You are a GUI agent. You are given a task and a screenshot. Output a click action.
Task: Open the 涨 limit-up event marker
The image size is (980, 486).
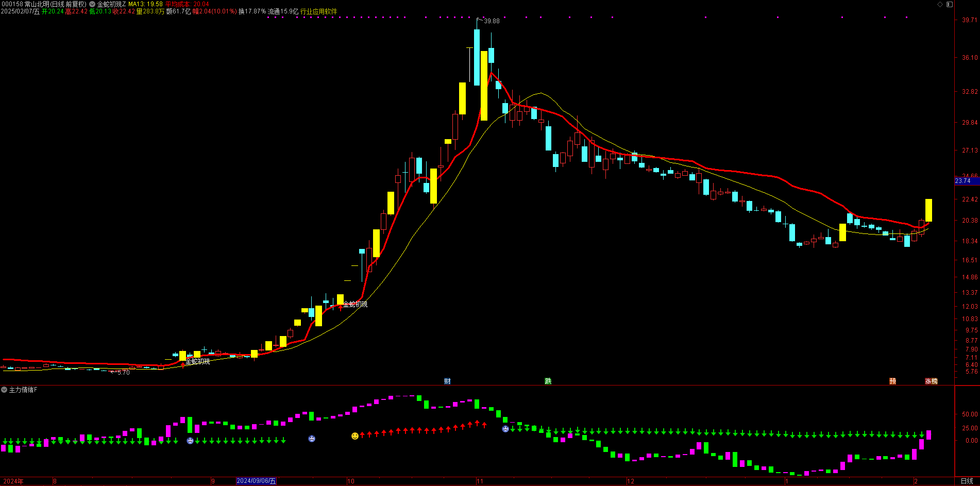coord(928,381)
